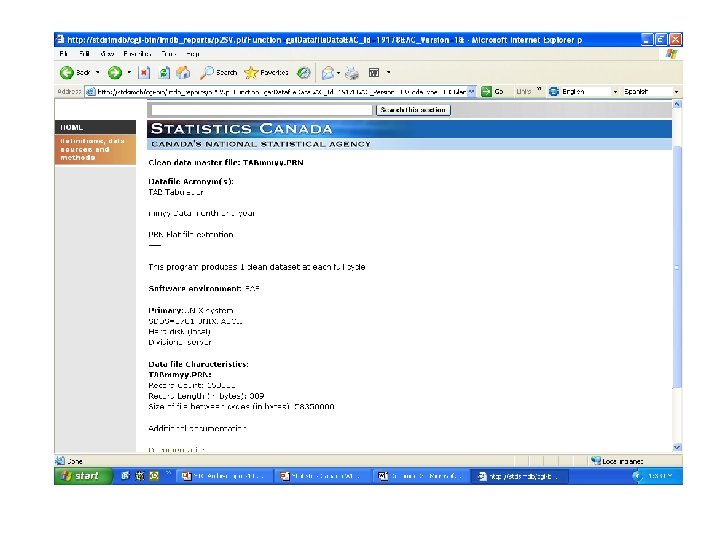Image resolution: width=720 pixels, height=540 pixels.
Task: Click 'Clean data master file: TABmmyy.PRN' heading
Action: click(x=226, y=163)
